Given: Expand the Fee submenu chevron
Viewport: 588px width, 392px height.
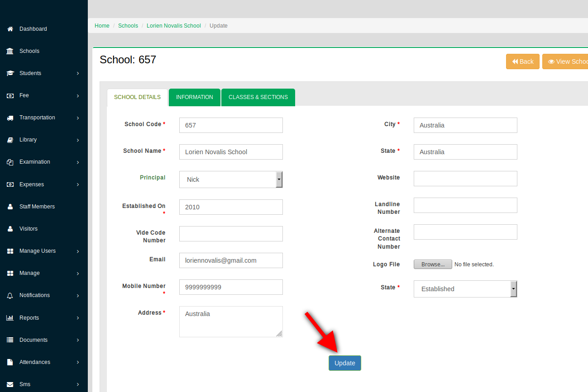Looking at the screenshot, I should [78, 95].
